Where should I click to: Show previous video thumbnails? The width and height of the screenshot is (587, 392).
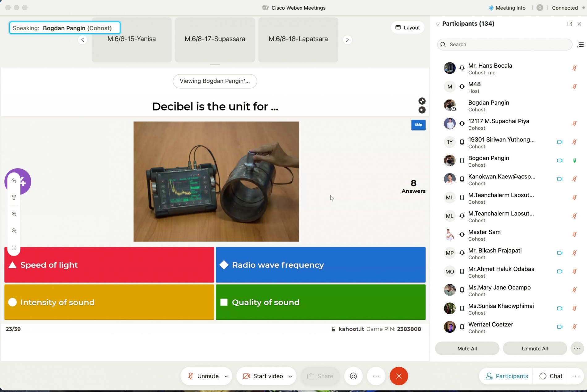pyautogui.click(x=82, y=40)
